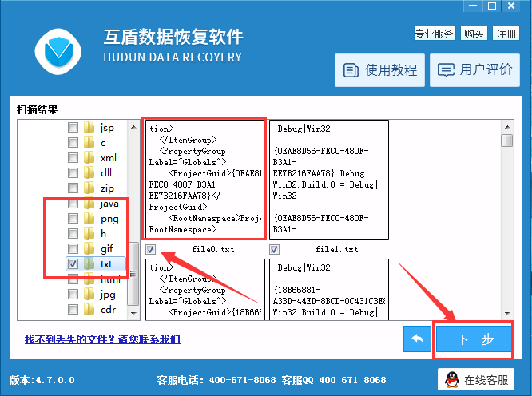Uncheck the txt folder checkbox
The width and height of the screenshot is (532, 396).
pos(73,263)
